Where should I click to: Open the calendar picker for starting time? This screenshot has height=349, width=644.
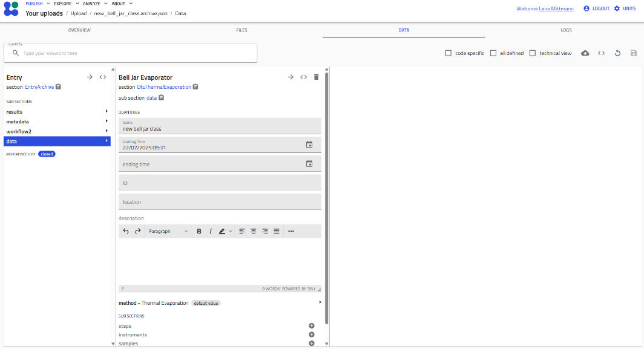click(309, 145)
